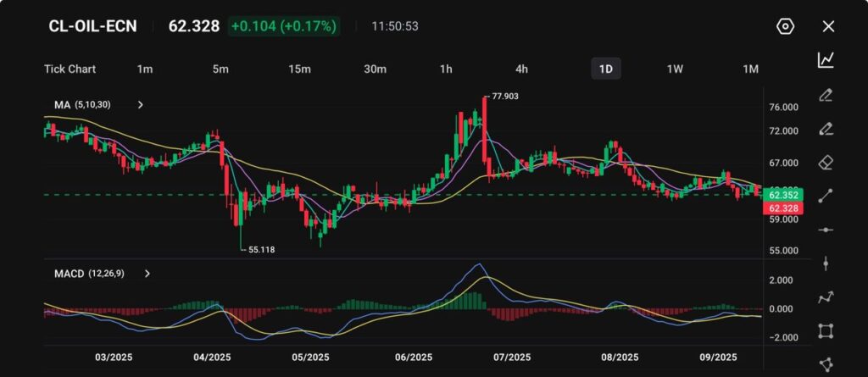Pick the horizontal line tool
Image resolution: width=868 pixels, height=377 pixels.
[826, 230]
